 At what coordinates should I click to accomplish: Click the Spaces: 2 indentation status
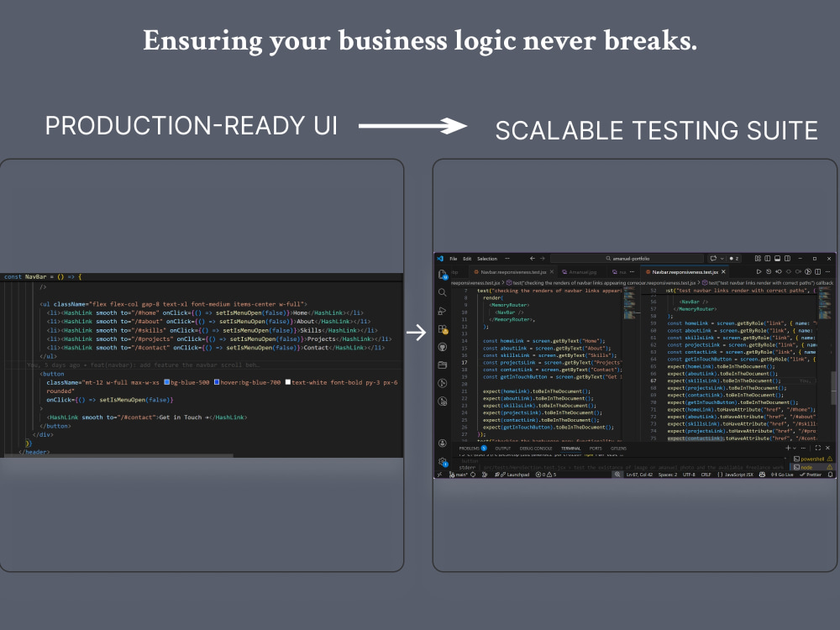click(668, 475)
